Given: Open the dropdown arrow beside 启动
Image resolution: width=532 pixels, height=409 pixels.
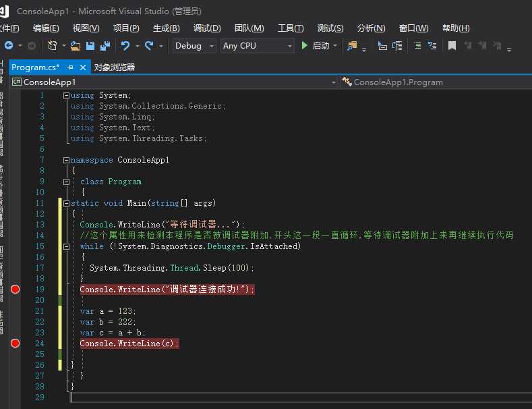Looking at the screenshot, I should (335, 45).
